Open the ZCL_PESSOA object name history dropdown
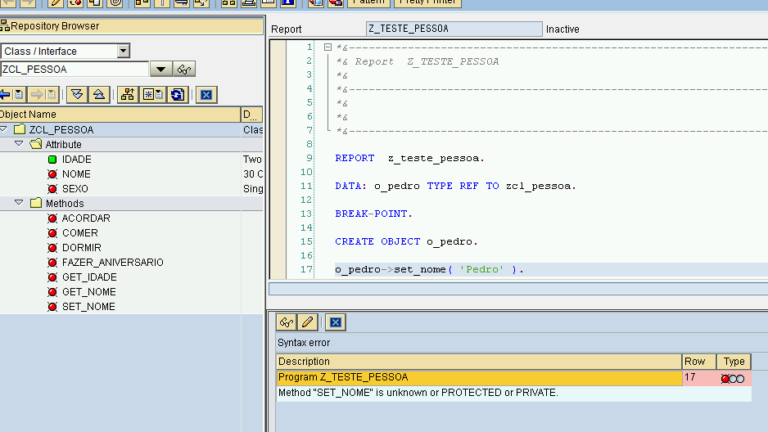768x432 pixels. (x=160, y=69)
